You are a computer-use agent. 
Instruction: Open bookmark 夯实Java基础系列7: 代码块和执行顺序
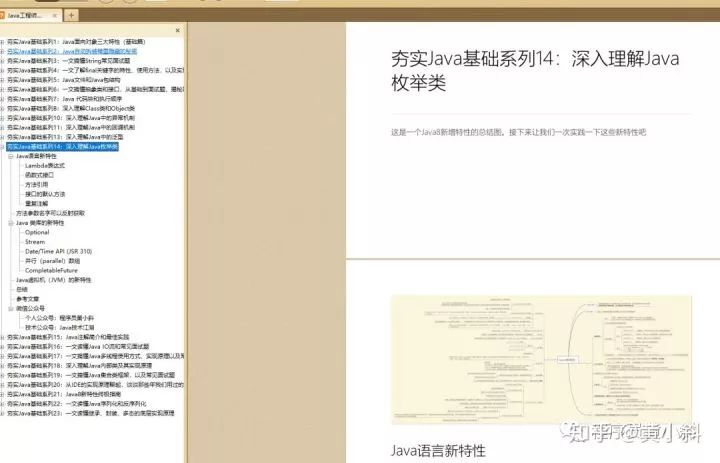(x=64, y=99)
